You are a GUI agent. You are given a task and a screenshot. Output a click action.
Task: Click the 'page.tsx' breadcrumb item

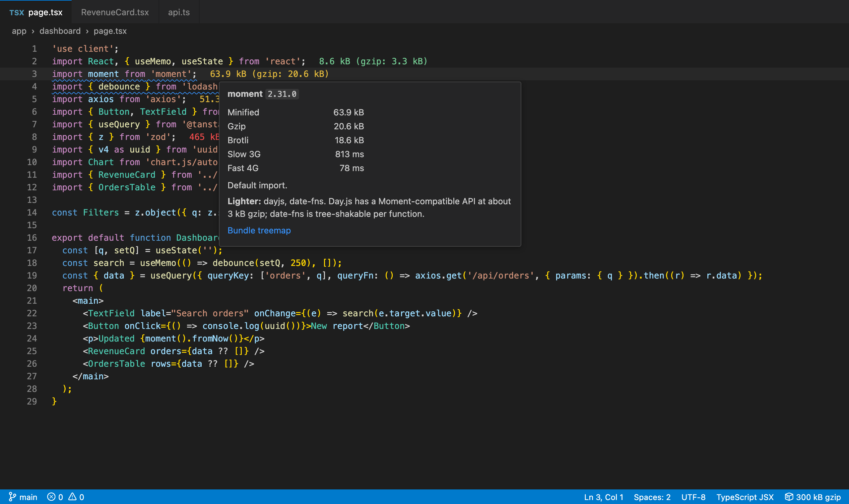coord(110,31)
